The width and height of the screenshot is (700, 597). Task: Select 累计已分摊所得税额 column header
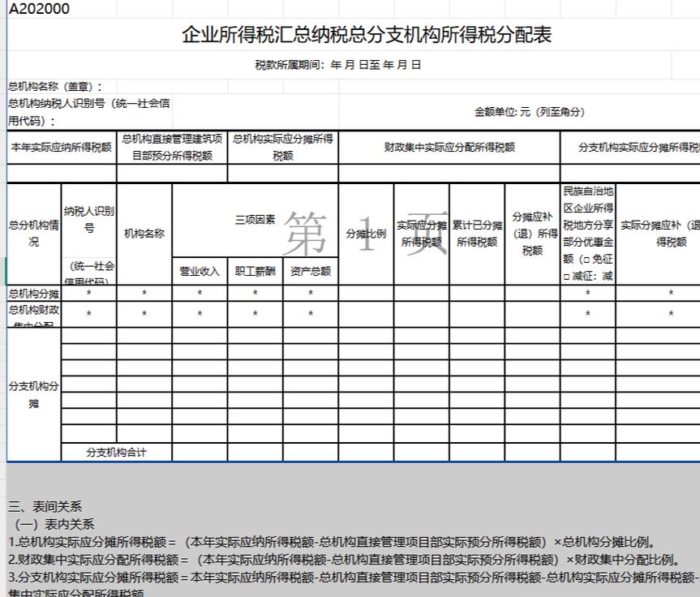pyautogui.click(x=477, y=234)
